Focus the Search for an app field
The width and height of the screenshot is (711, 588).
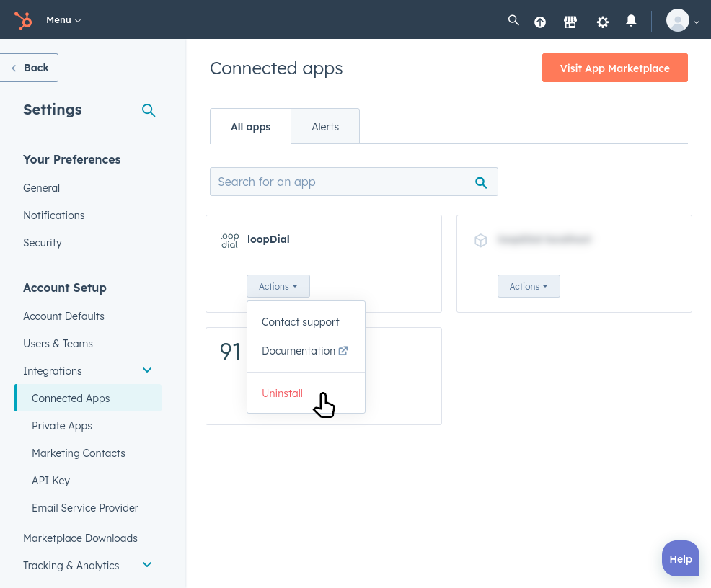coord(339,182)
